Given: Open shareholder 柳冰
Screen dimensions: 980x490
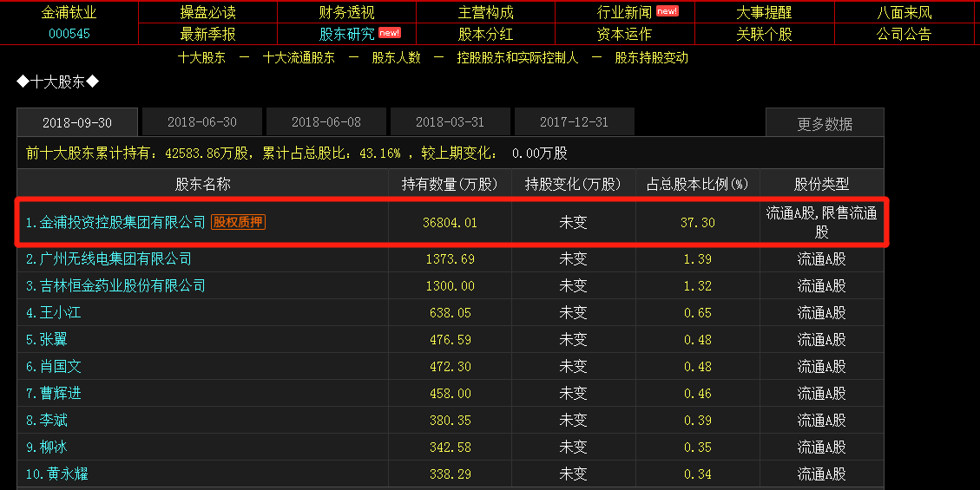Looking at the screenshot, I should (54, 447).
